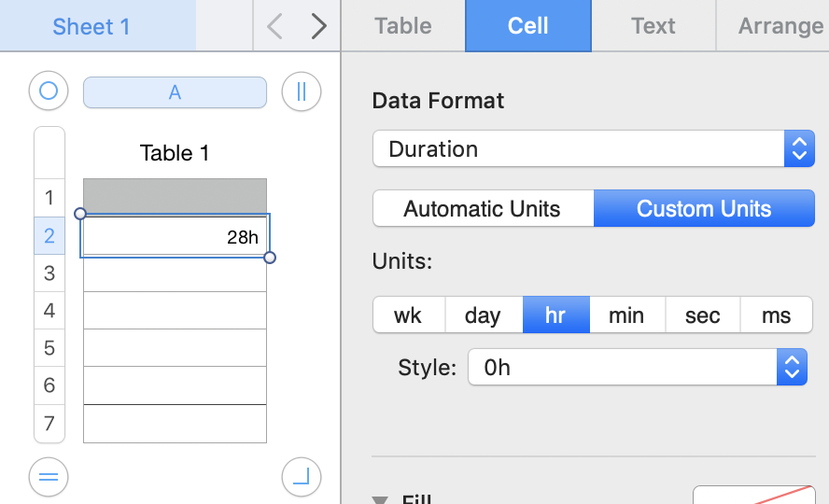Switch to the Text tab
829x504 pixels.
click(653, 26)
